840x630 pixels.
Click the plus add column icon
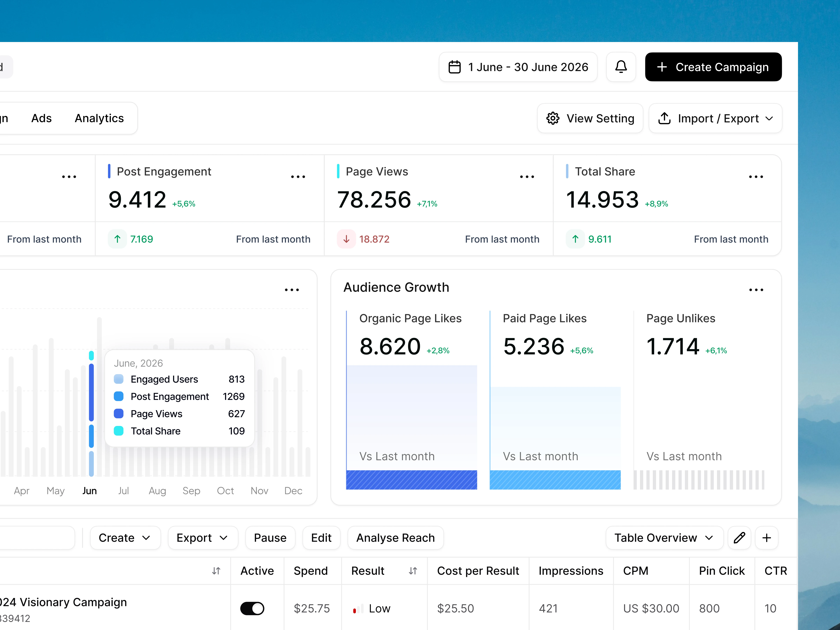click(766, 538)
